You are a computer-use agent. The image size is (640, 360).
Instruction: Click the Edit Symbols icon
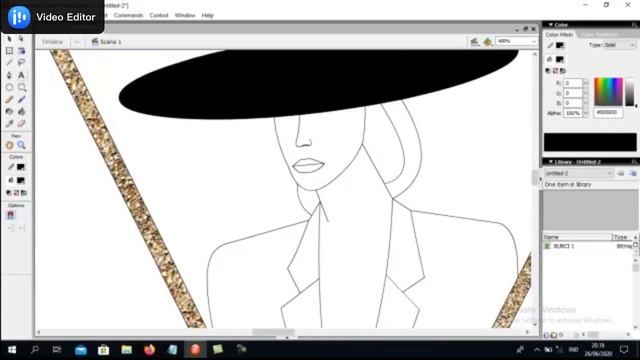[x=488, y=42]
